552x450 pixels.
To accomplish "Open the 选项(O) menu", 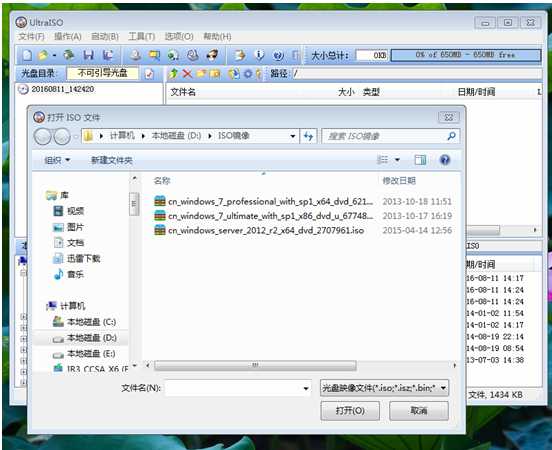I will coord(179,37).
